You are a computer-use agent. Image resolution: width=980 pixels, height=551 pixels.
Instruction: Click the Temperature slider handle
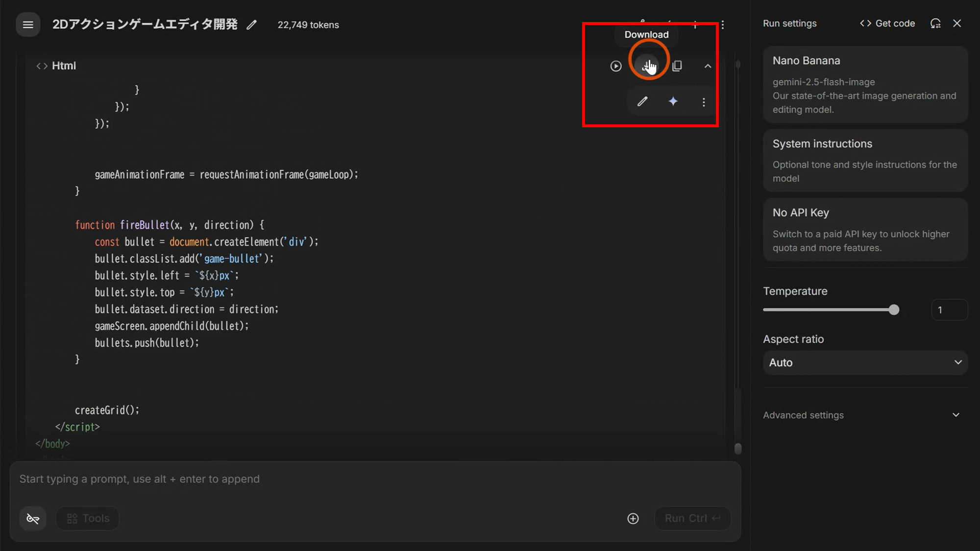894,310
